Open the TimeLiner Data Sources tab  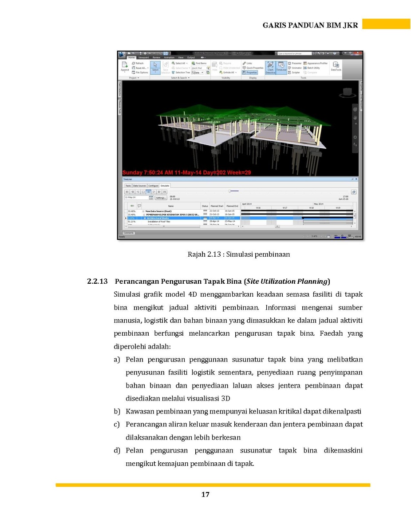coord(140,186)
